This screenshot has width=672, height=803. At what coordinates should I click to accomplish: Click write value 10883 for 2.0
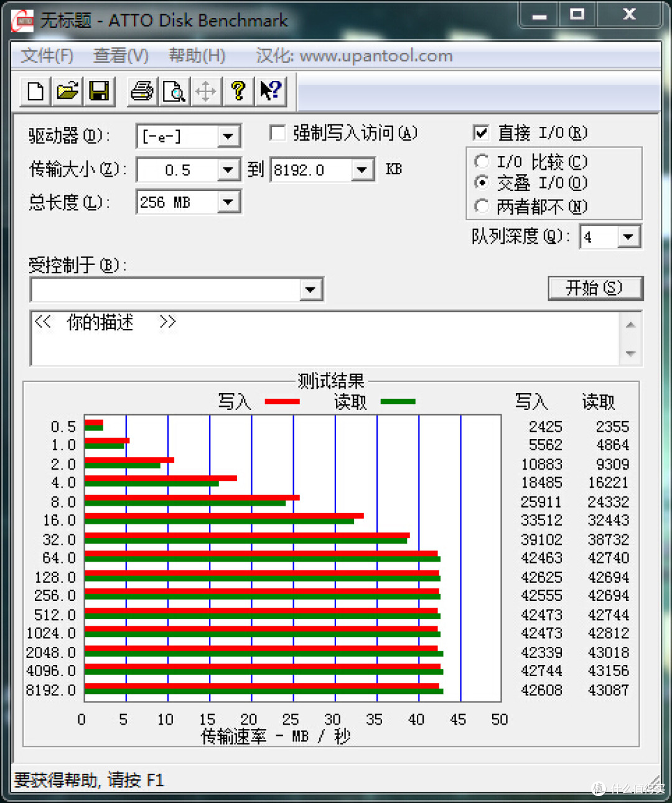point(541,465)
